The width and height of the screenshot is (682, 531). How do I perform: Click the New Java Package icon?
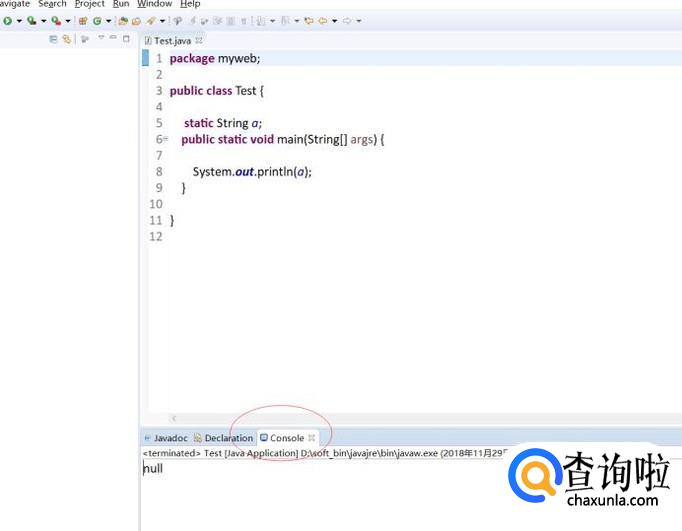[83, 21]
